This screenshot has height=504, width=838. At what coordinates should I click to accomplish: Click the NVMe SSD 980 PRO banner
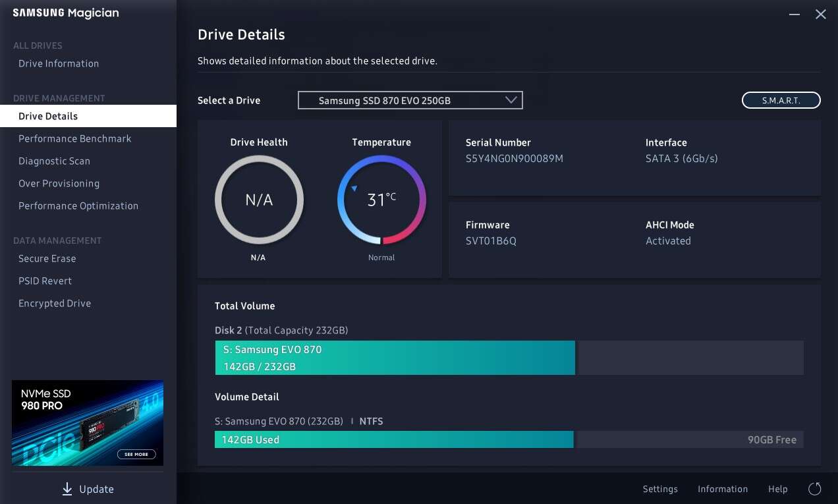click(88, 423)
